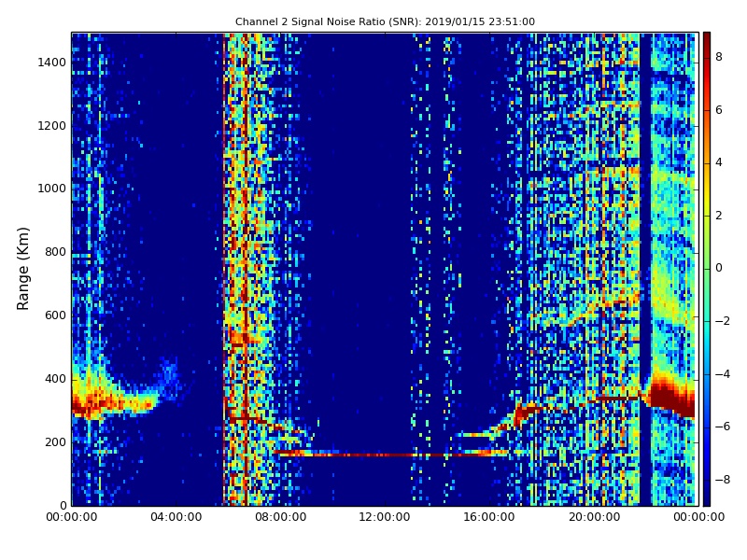The height and width of the screenshot is (560, 747).
Task: Click the x-axis time label 16:00:00
Action: (489, 517)
